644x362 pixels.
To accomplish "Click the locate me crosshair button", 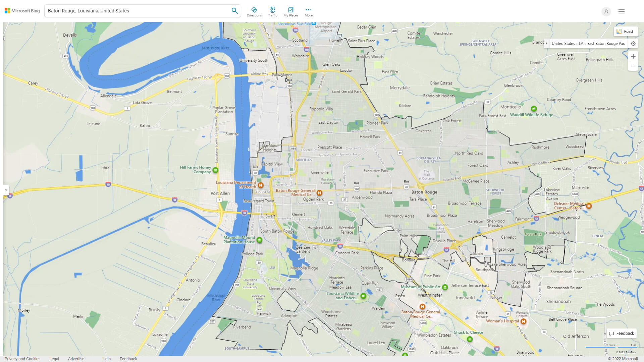I will pos(633,44).
